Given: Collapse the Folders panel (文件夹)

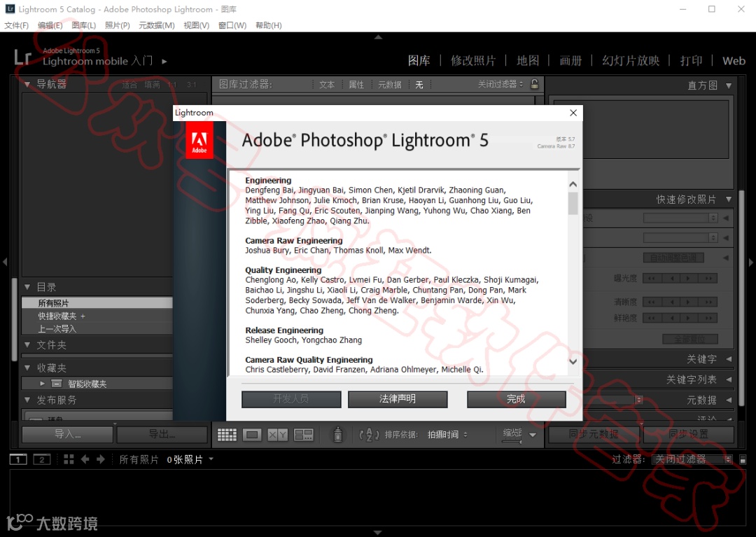Looking at the screenshot, I should click(27, 344).
